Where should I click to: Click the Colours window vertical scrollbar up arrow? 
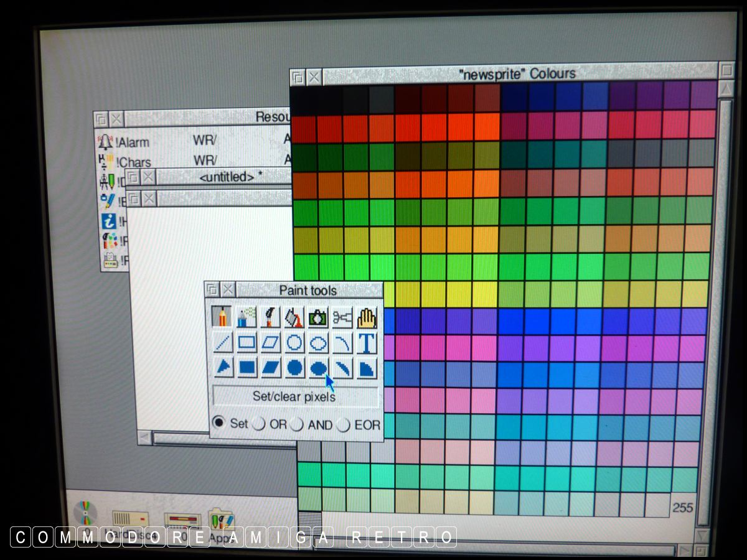725,89
